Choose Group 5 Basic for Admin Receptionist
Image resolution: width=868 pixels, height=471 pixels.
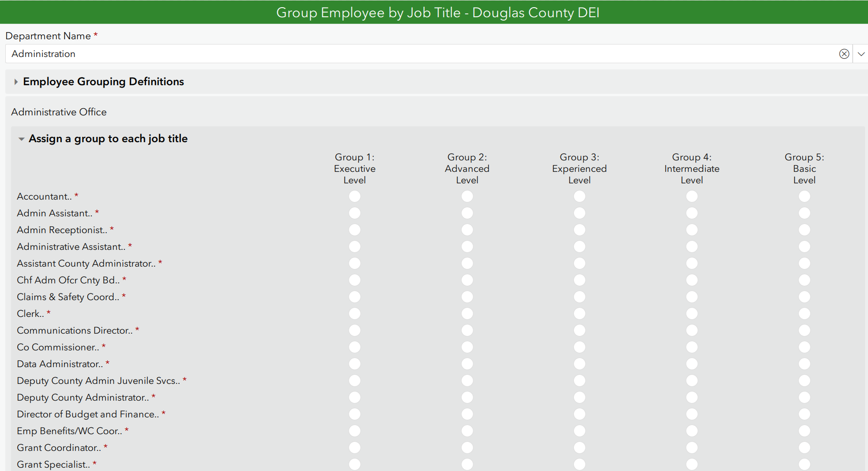pos(804,230)
